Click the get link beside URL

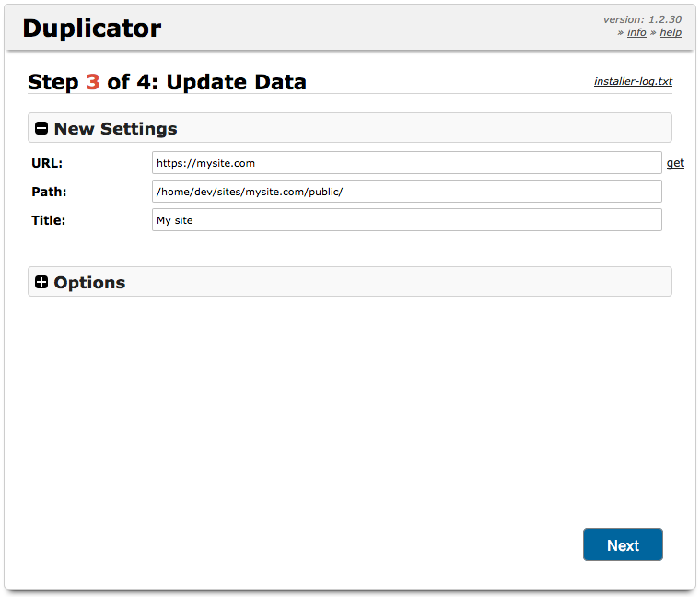(x=675, y=163)
